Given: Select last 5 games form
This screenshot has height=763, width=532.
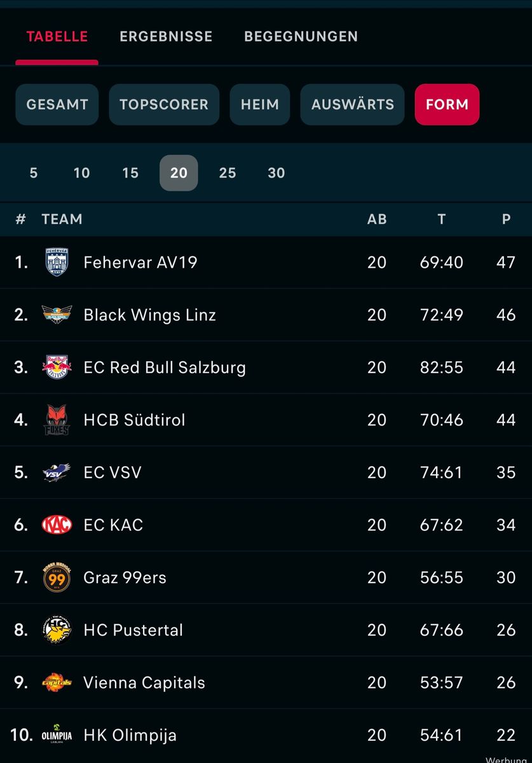Looking at the screenshot, I should point(34,173).
